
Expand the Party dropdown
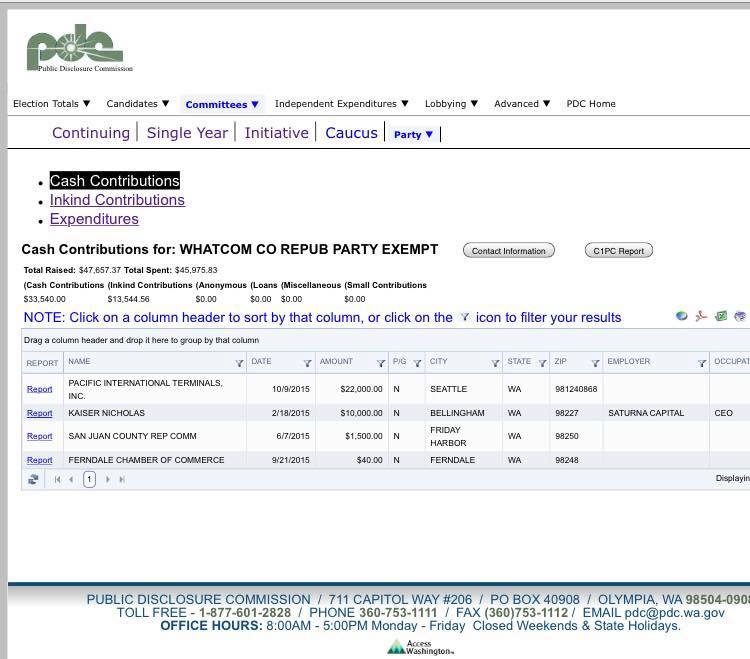413,134
